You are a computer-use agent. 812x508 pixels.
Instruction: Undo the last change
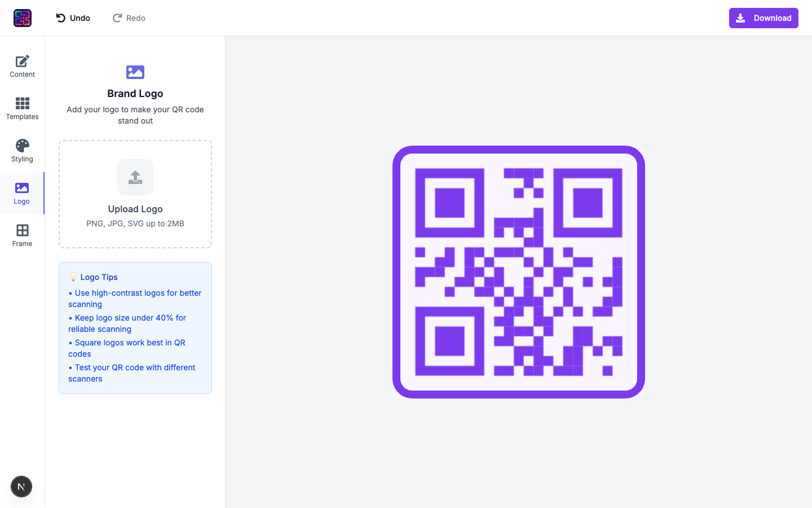click(x=73, y=18)
